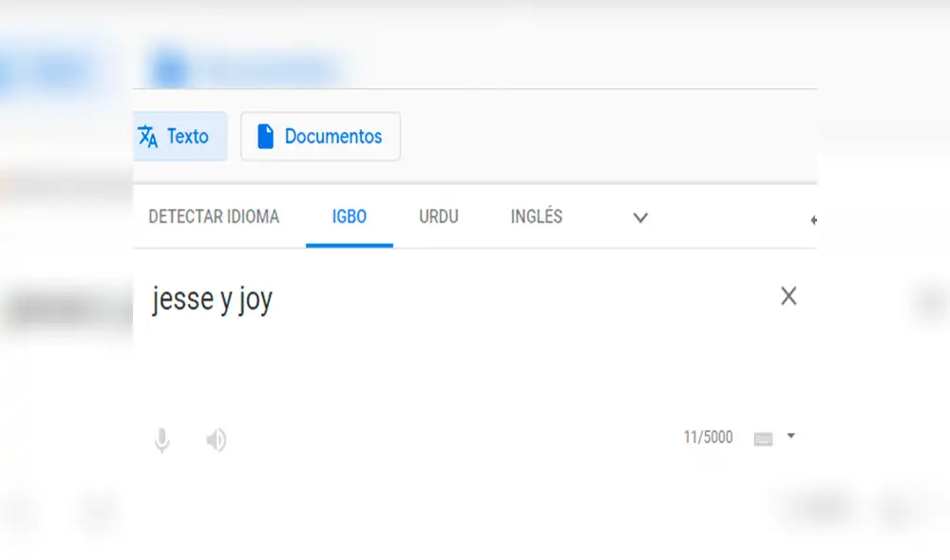Expand the additional languages chevron
The height and width of the screenshot is (560, 950).
[x=640, y=217]
